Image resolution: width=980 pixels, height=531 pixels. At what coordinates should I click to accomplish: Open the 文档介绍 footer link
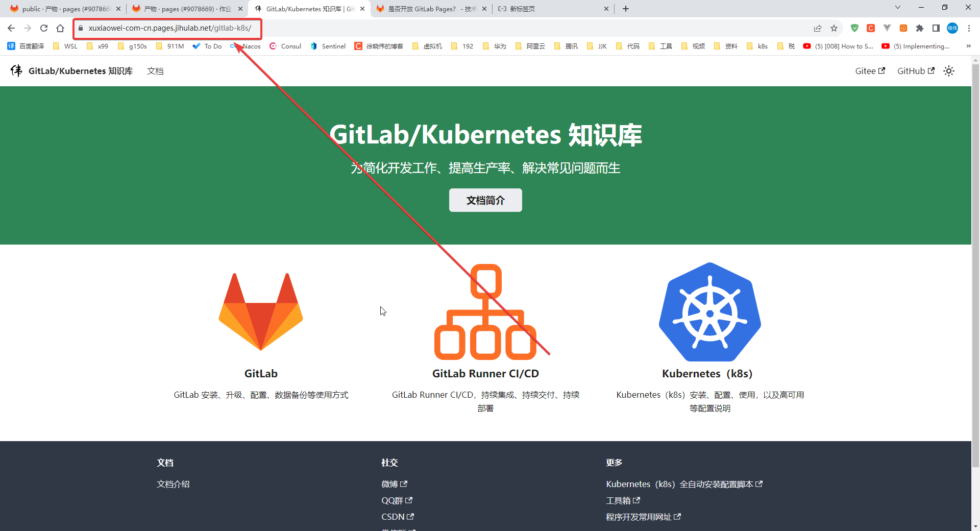click(x=173, y=484)
